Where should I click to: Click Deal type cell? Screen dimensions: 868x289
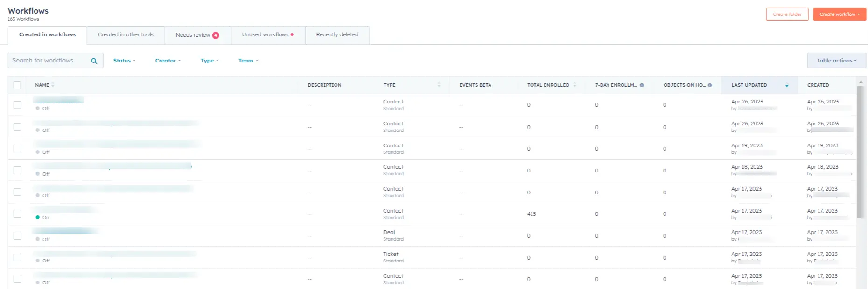coord(389,232)
